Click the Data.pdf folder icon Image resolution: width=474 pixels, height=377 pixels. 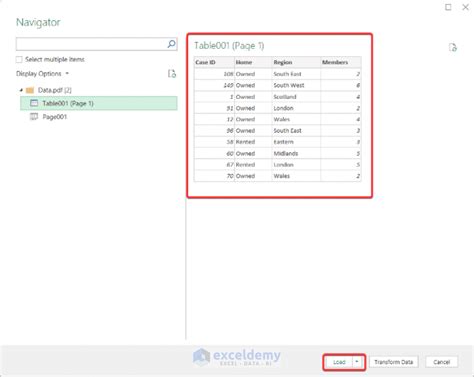(30, 90)
